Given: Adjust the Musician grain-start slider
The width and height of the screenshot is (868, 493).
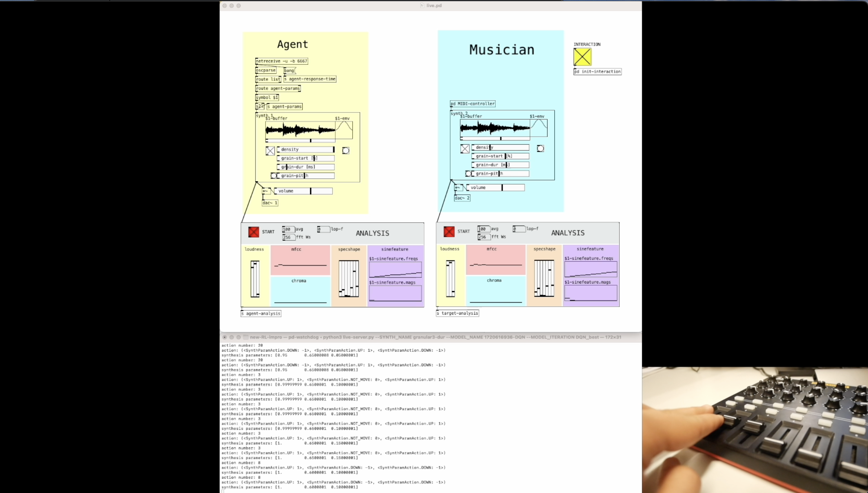Looking at the screenshot, I should (x=500, y=156).
